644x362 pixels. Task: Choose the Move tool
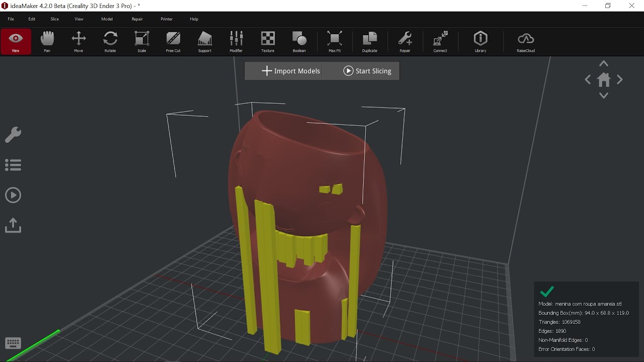[78, 41]
